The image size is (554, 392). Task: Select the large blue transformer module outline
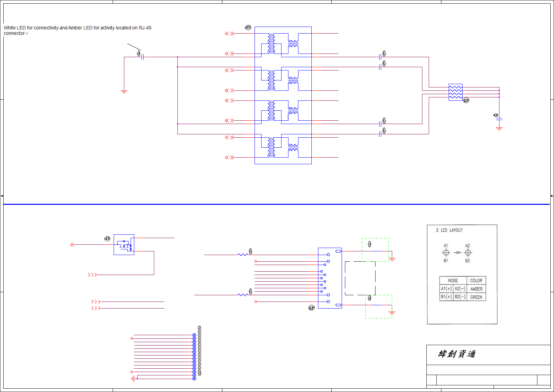[x=283, y=95]
